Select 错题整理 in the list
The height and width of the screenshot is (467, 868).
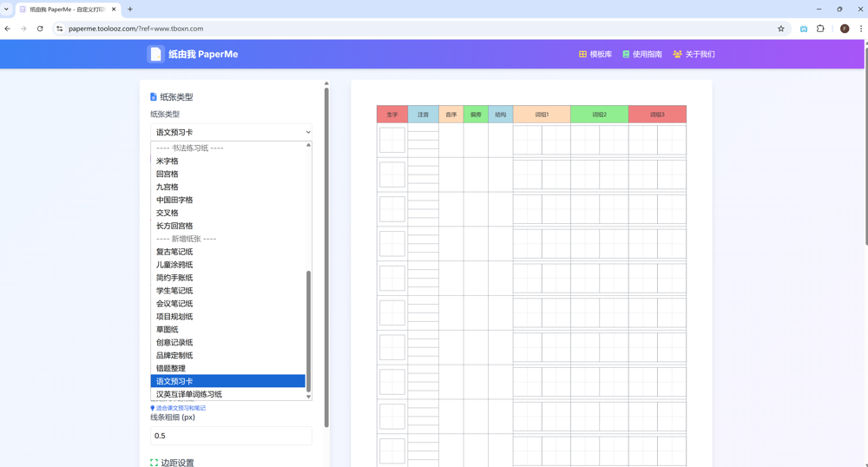point(171,368)
